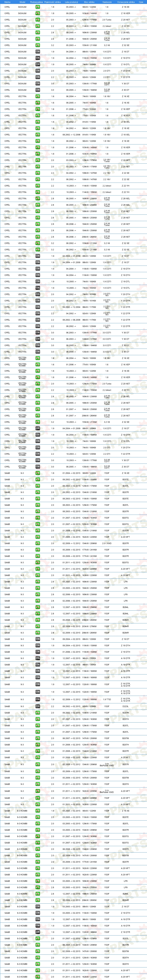
Task: Click the Lata produkcji column header
Action: [71, 2]
